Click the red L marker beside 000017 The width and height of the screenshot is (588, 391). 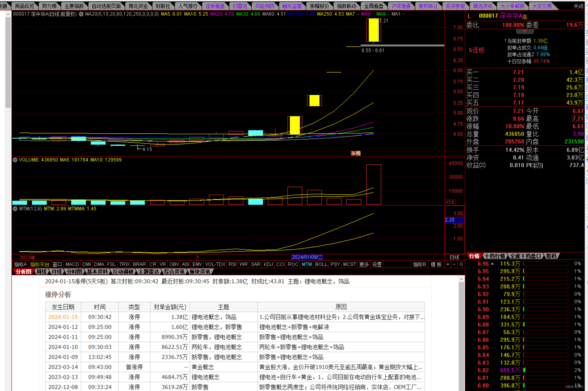click(469, 16)
